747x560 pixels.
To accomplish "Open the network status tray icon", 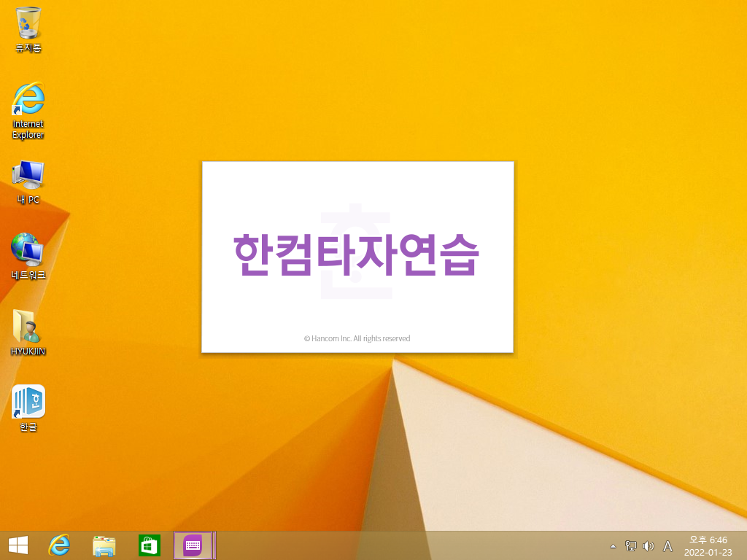I will 630,546.
